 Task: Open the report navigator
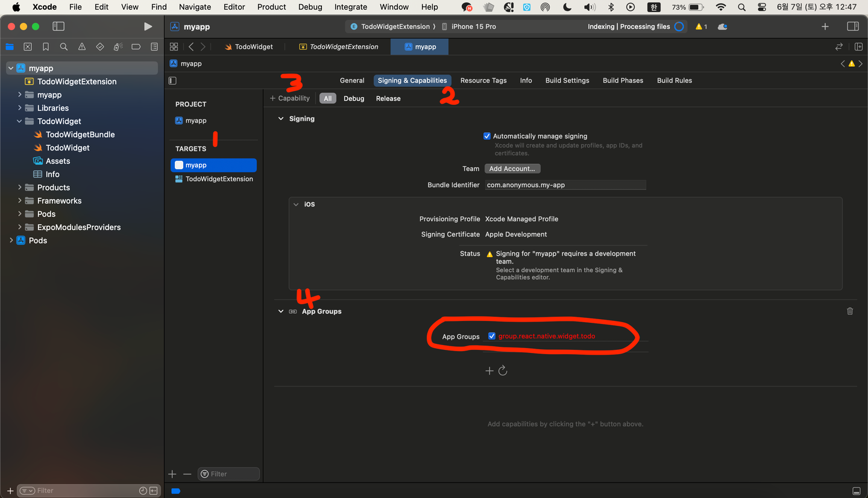click(154, 47)
